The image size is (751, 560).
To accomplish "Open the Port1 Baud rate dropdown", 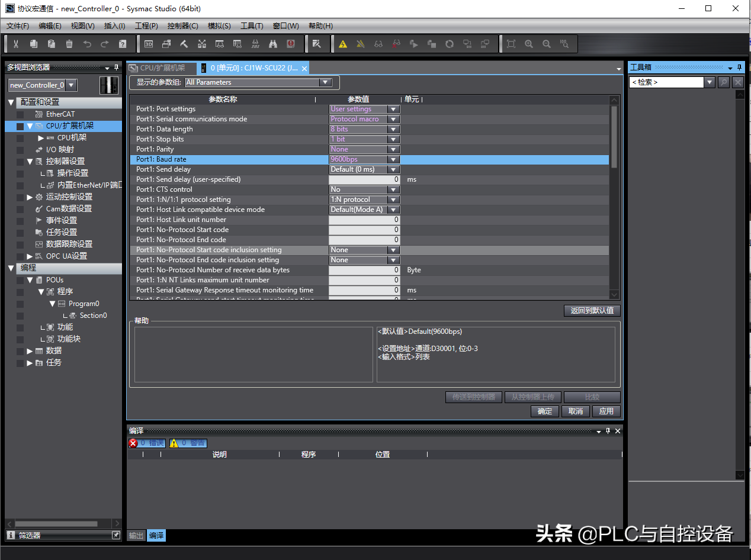I will coord(393,160).
